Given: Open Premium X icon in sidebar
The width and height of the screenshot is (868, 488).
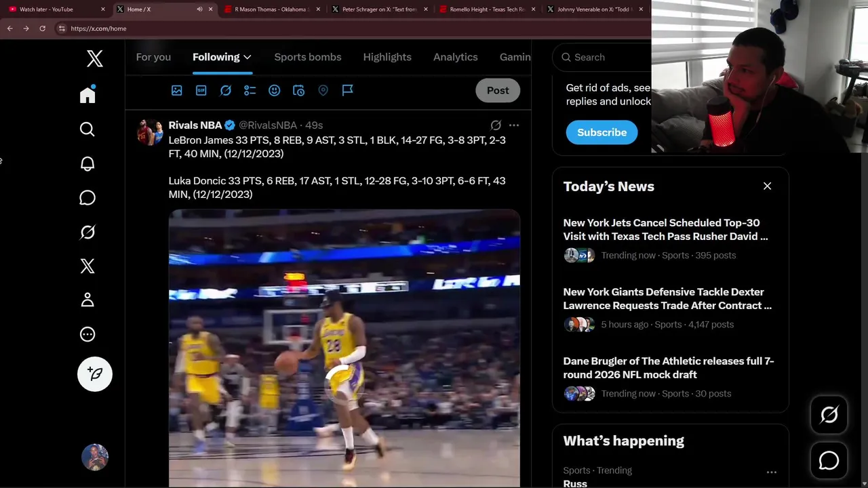Looking at the screenshot, I should tap(87, 266).
